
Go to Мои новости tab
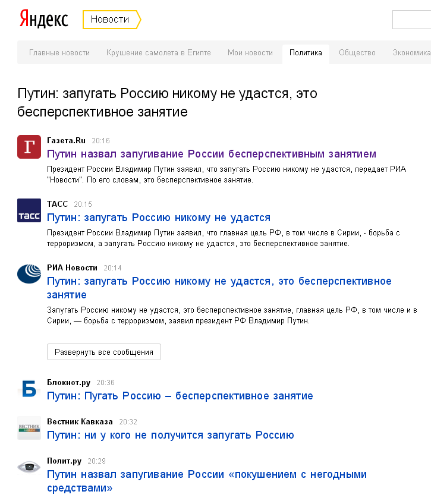click(x=250, y=53)
